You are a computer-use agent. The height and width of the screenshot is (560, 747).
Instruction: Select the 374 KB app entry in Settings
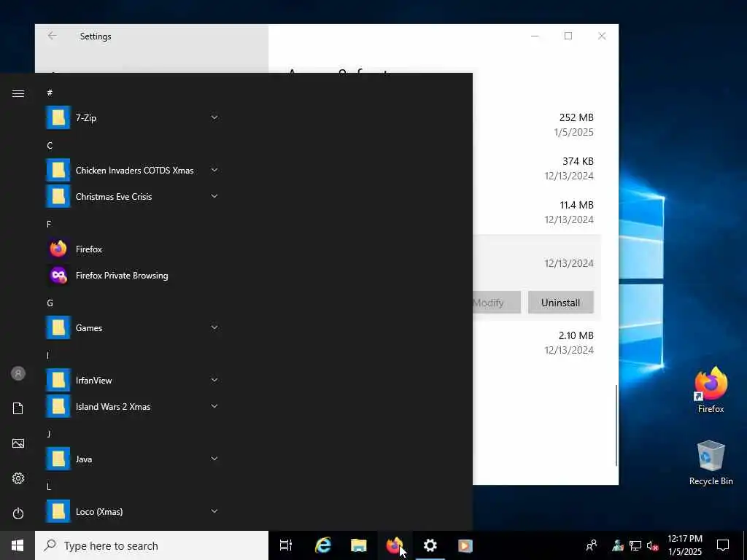pos(537,168)
